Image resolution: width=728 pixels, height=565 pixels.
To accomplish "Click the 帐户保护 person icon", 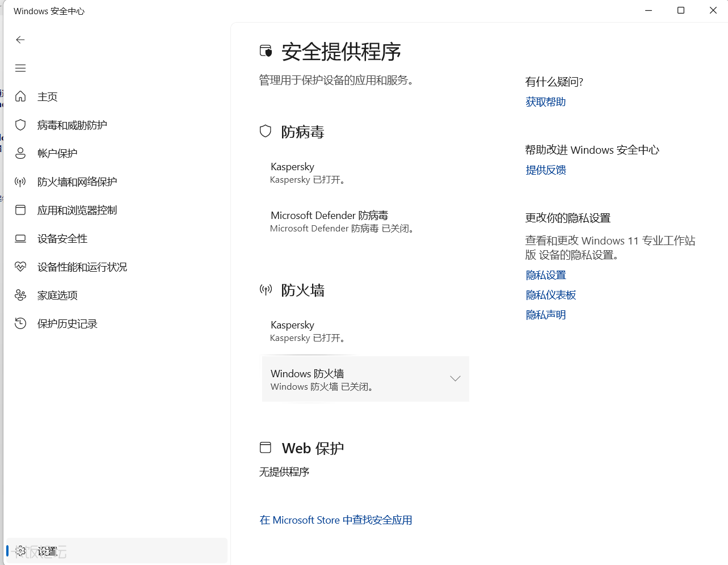I will click(20, 153).
